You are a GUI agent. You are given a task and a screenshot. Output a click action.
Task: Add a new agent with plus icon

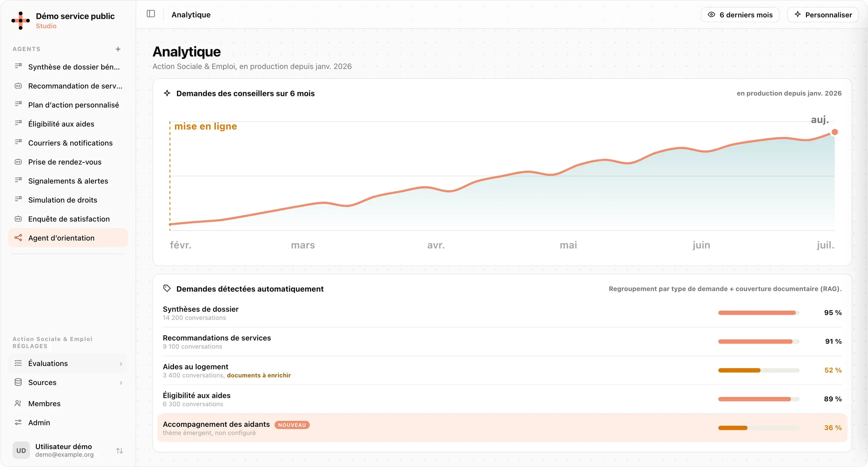118,49
